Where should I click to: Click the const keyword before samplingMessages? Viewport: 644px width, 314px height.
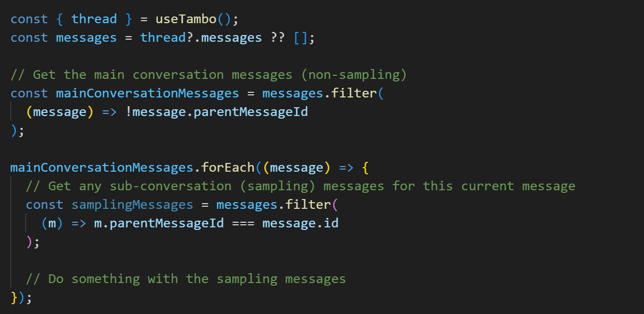point(44,205)
